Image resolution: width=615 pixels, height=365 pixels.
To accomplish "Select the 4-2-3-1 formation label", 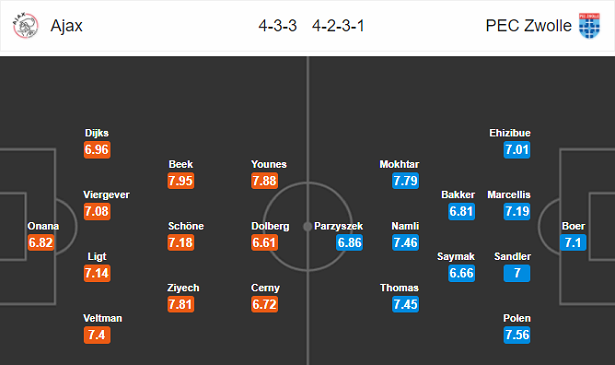I will (338, 26).
